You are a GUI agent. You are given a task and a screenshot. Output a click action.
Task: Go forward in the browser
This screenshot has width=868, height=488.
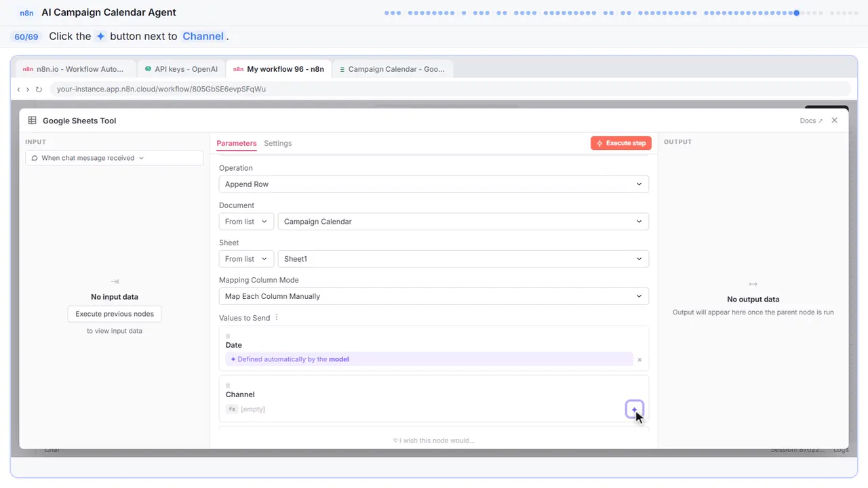pos(28,89)
